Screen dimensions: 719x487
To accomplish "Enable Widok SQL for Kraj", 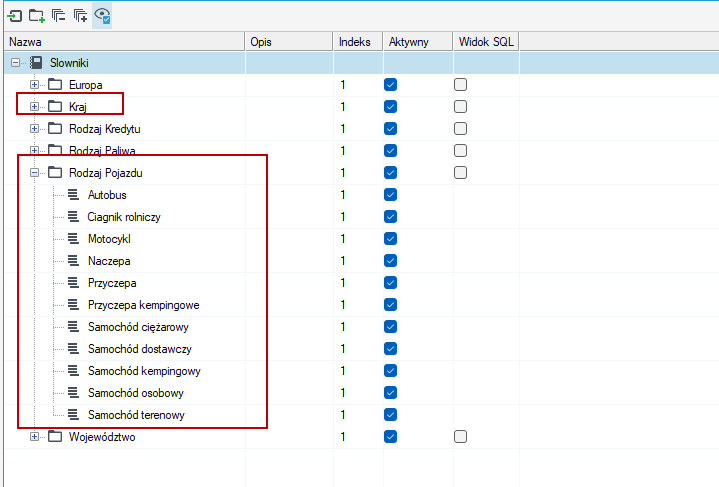I will click(460, 106).
